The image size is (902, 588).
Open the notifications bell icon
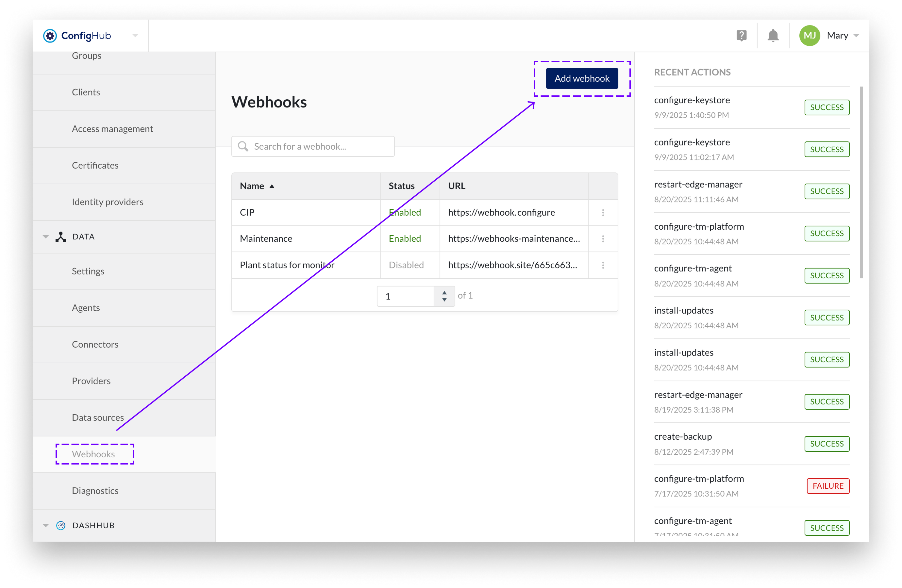(773, 35)
